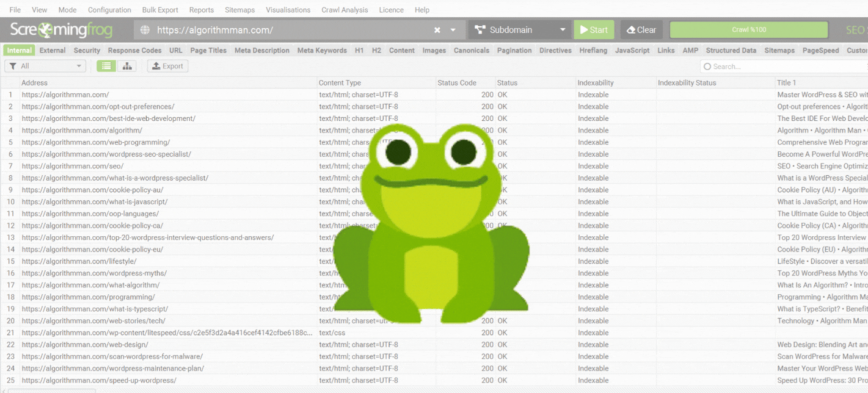Screen dimensions: 868x393
Task: Switch to tree view
Action: (x=127, y=66)
